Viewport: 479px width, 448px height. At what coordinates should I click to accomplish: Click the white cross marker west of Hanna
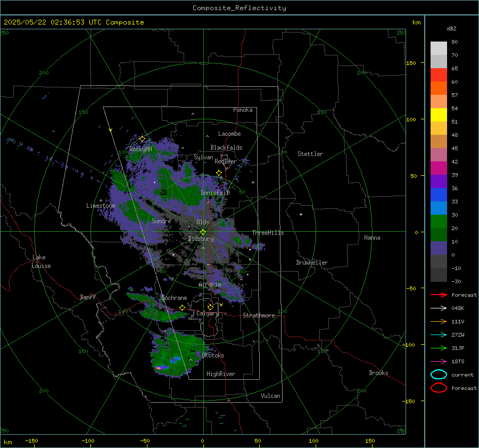(x=301, y=214)
